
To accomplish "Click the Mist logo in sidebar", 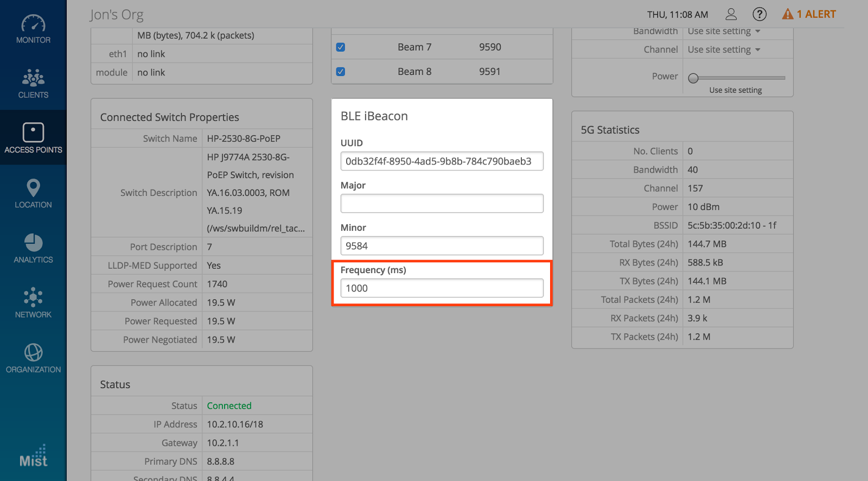I will [x=33, y=457].
